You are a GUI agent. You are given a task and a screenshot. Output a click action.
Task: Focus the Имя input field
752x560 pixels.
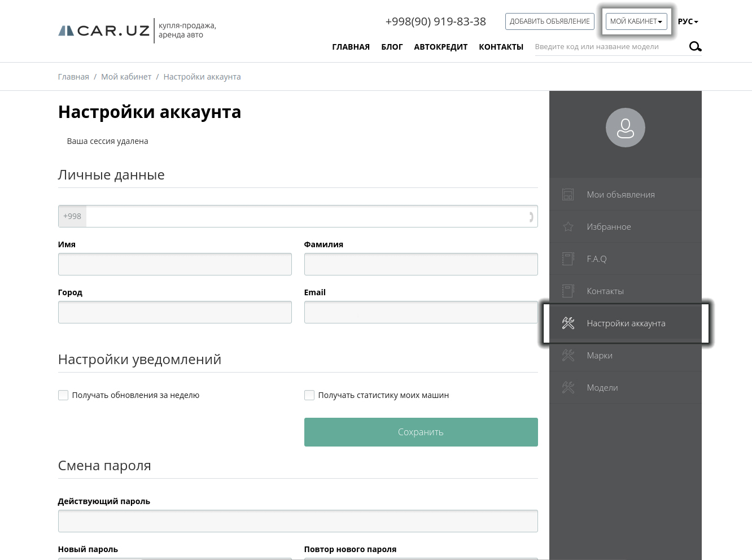click(175, 264)
